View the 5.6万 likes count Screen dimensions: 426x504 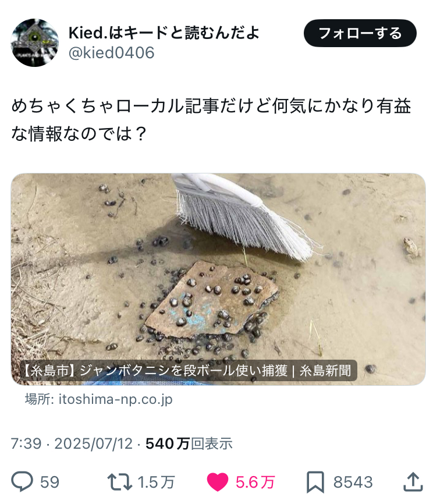pos(255,482)
